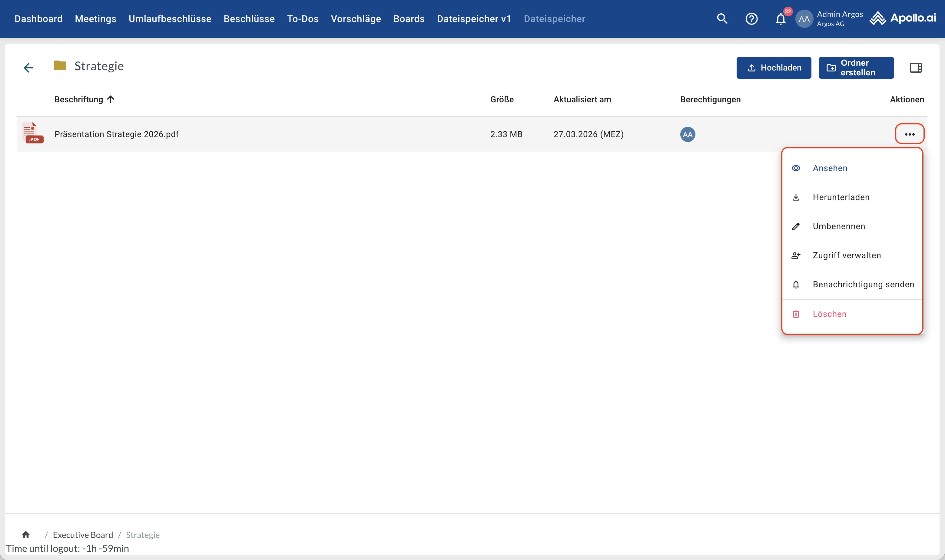
Task: Open the help question mark icon
Action: pos(751,18)
